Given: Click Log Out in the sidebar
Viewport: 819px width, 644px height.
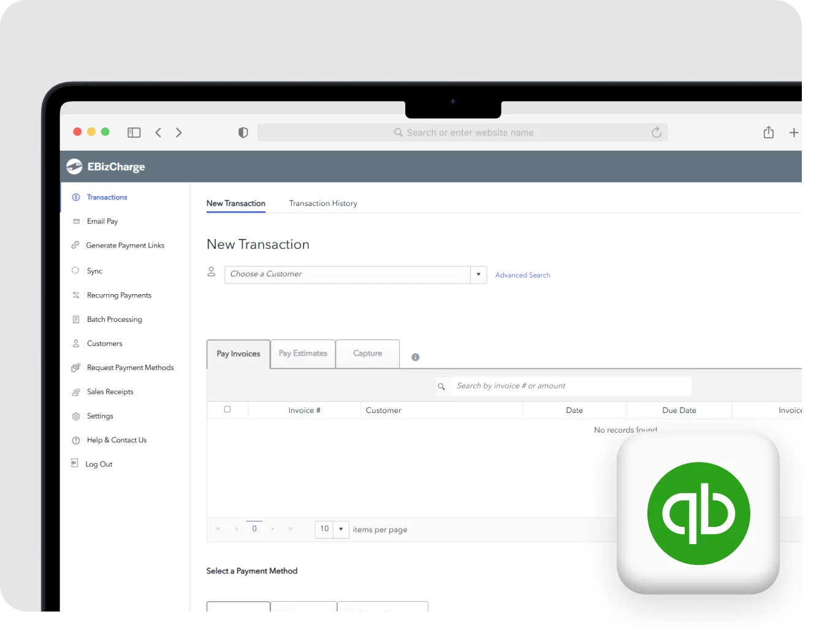Looking at the screenshot, I should coord(99,464).
